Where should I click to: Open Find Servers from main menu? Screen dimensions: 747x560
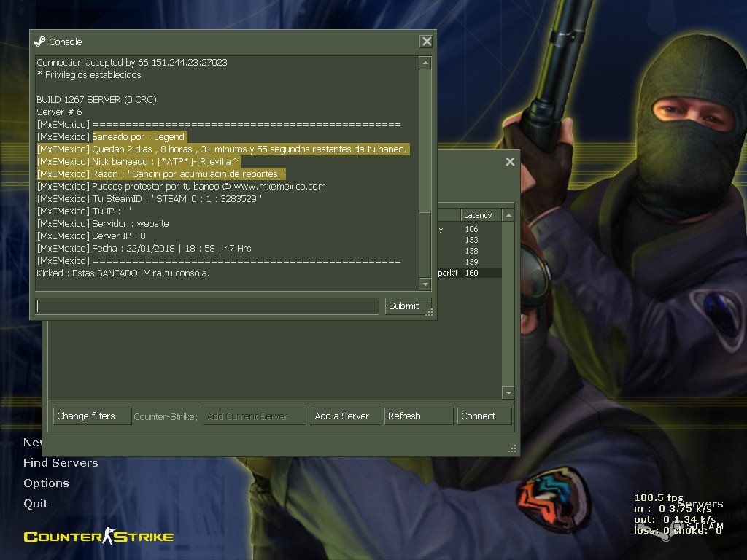[x=61, y=463]
